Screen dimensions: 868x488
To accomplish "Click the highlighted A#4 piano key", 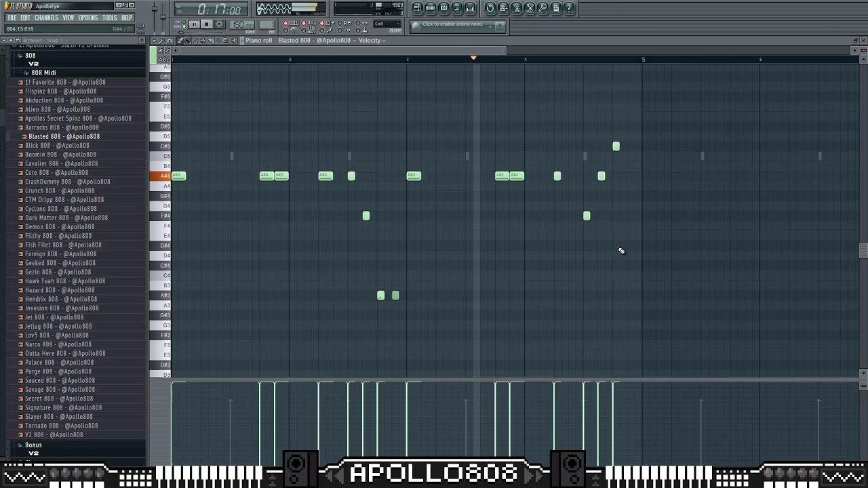I will [x=160, y=176].
